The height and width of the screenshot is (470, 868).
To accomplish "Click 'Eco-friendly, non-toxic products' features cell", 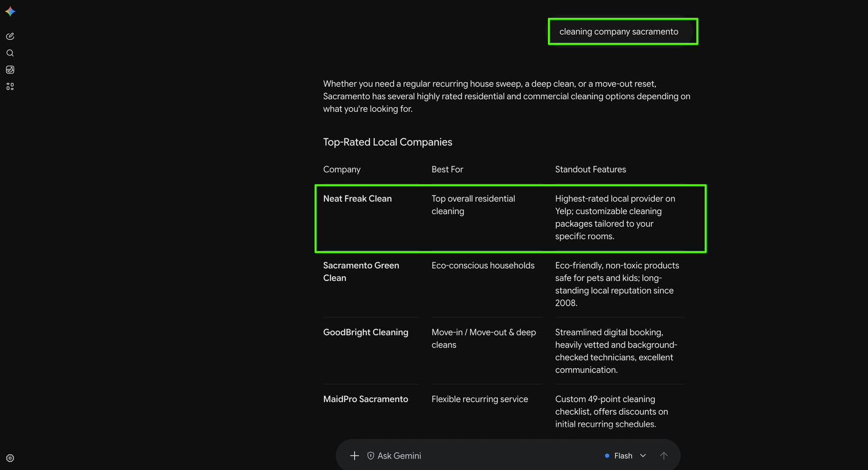I will tap(617, 284).
